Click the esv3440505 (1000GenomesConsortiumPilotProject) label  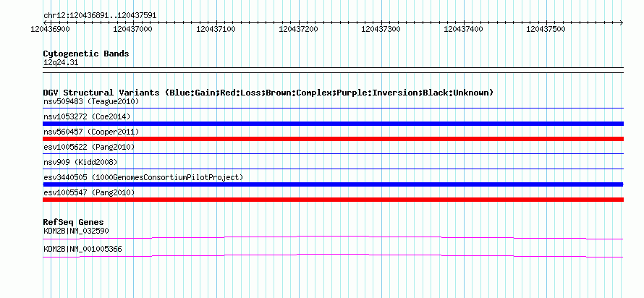pyautogui.click(x=143, y=177)
